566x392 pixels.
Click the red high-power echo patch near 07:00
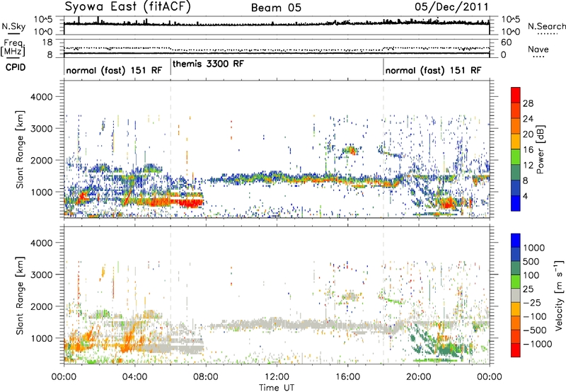point(190,203)
